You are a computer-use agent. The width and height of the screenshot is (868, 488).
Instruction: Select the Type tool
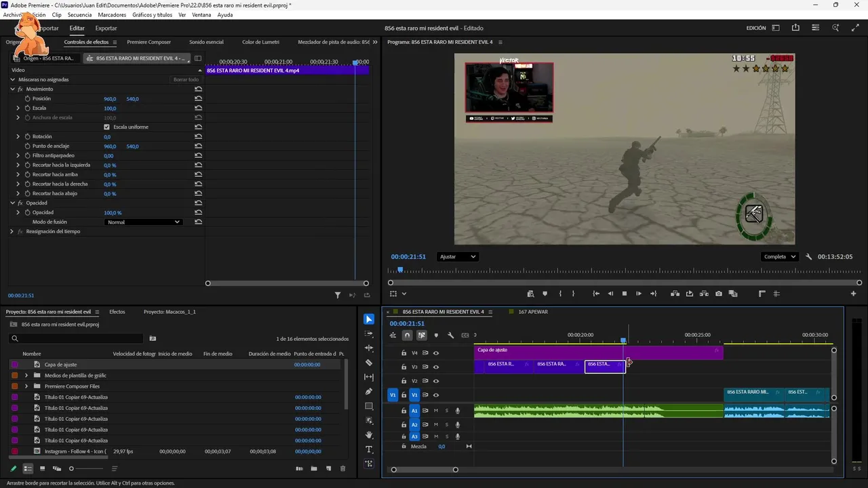pos(369,449)
